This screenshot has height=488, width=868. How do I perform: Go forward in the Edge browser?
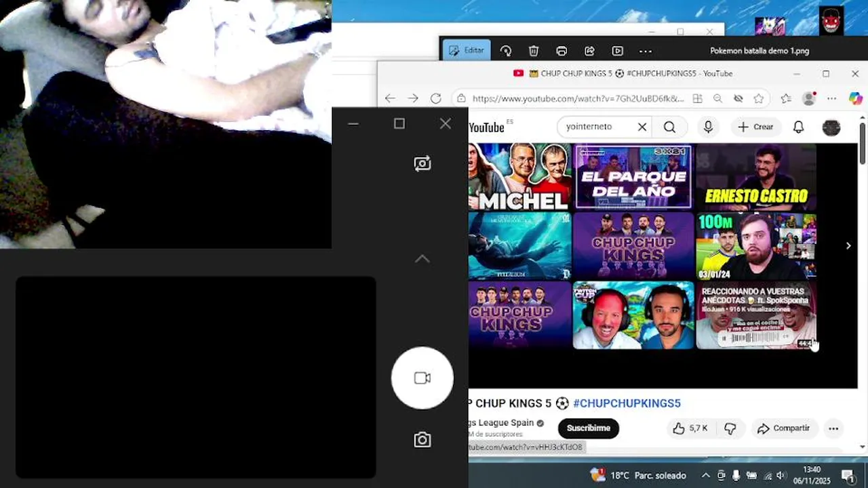tap(413, 98)
